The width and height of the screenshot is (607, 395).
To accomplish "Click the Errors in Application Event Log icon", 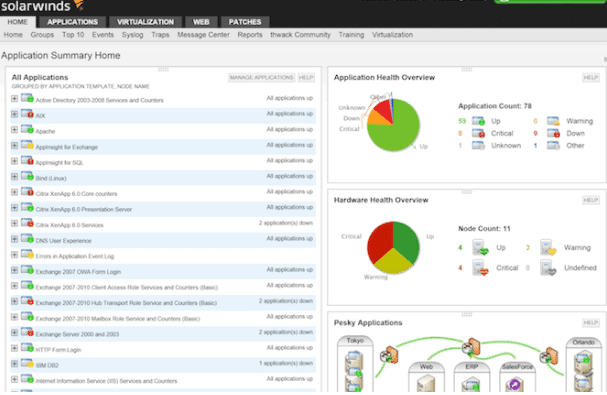I will click(27, 254).
